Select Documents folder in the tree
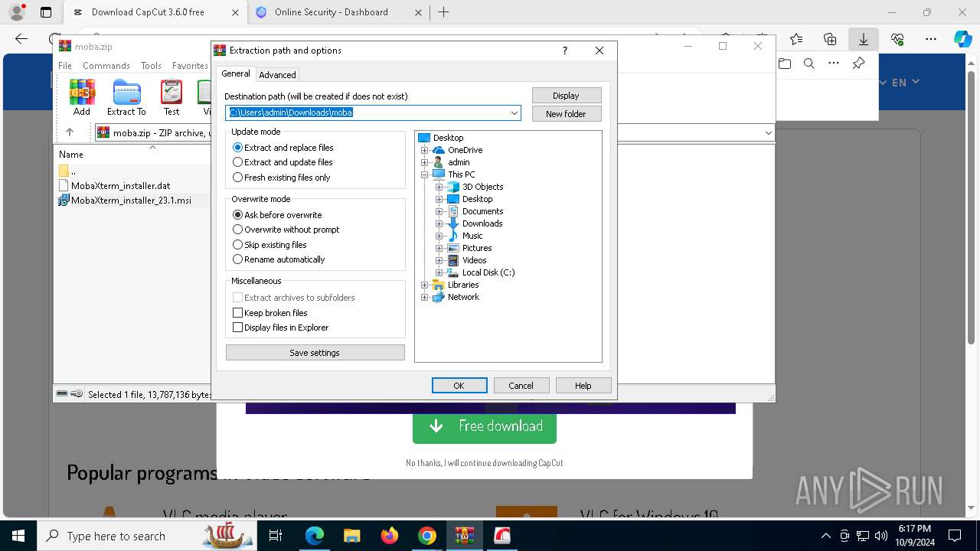980x551 pixels. 482,211
